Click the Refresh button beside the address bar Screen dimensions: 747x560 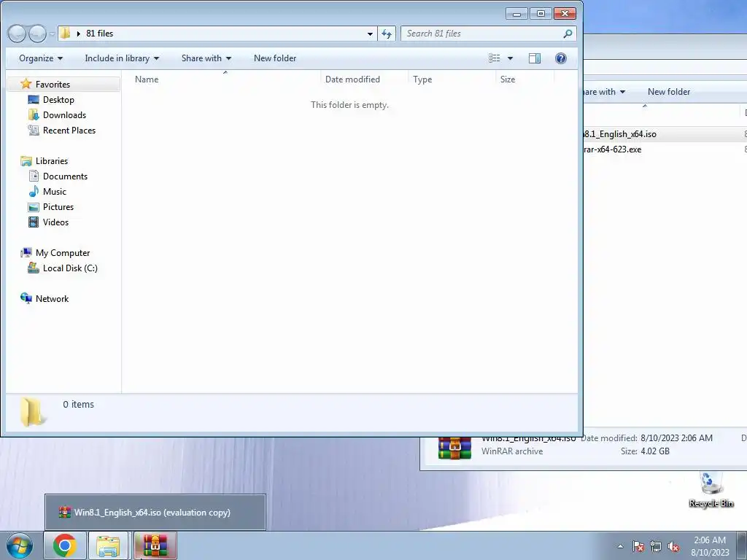tap(387, 34)
